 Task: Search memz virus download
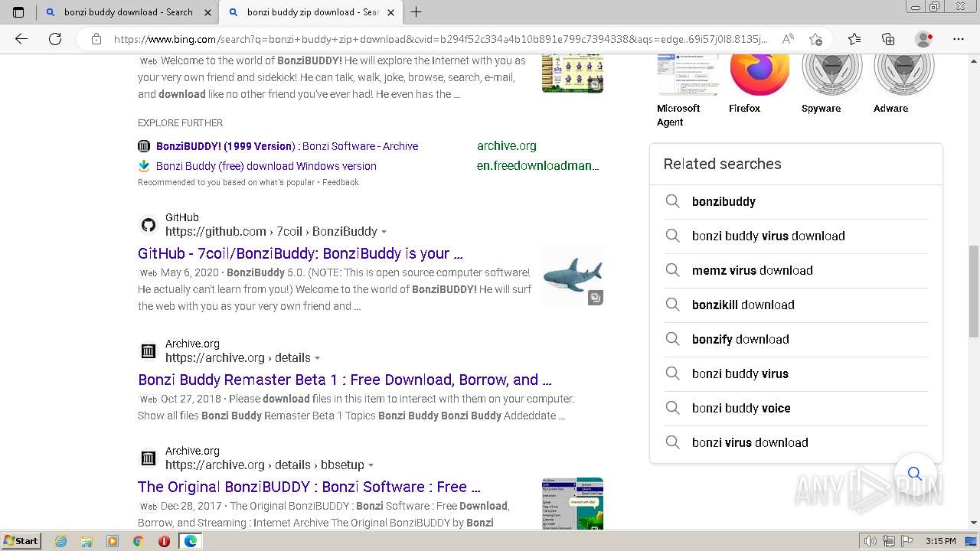pyautogui.click(x=796, y=270)
